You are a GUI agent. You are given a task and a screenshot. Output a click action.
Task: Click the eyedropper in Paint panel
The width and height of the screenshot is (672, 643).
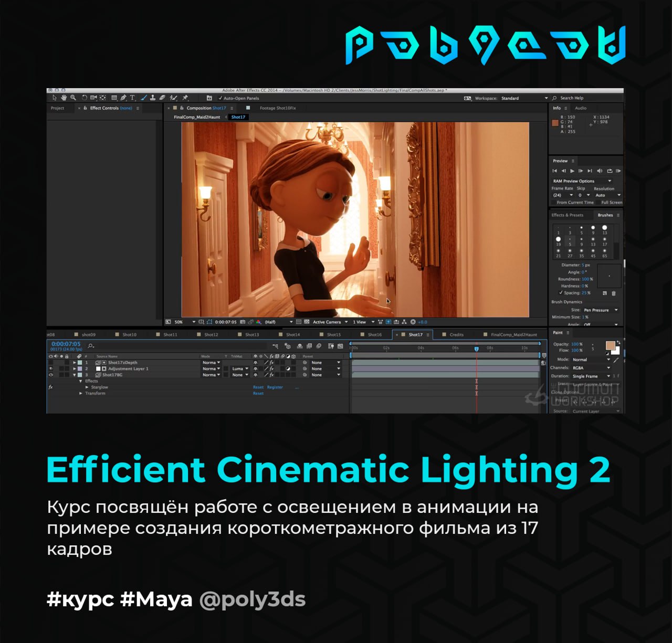click(x=616, y=360)
